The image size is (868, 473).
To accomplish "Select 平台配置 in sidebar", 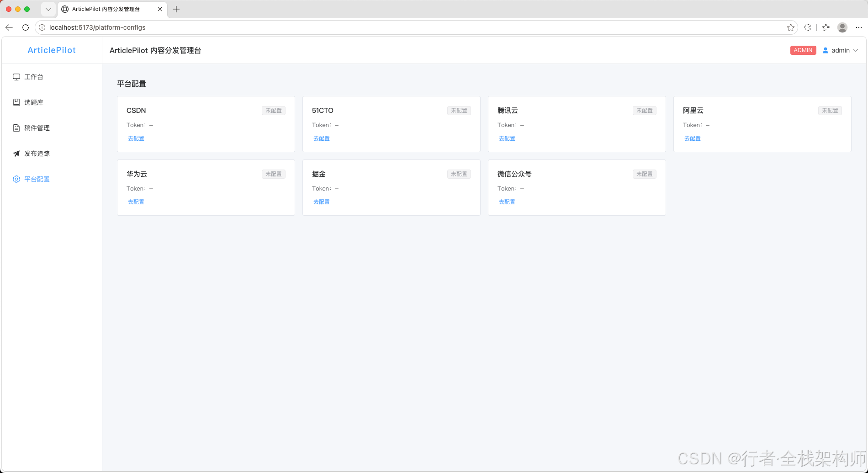I will pos(52,179).
